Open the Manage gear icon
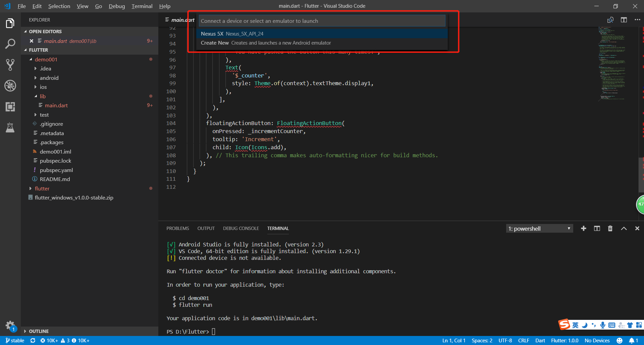Screen dimensions: 644x345 click(x=10, y=326)
